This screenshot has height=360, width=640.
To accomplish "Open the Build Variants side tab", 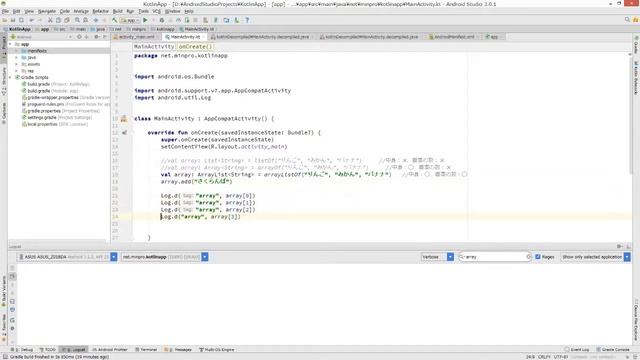I will [4, 291].
